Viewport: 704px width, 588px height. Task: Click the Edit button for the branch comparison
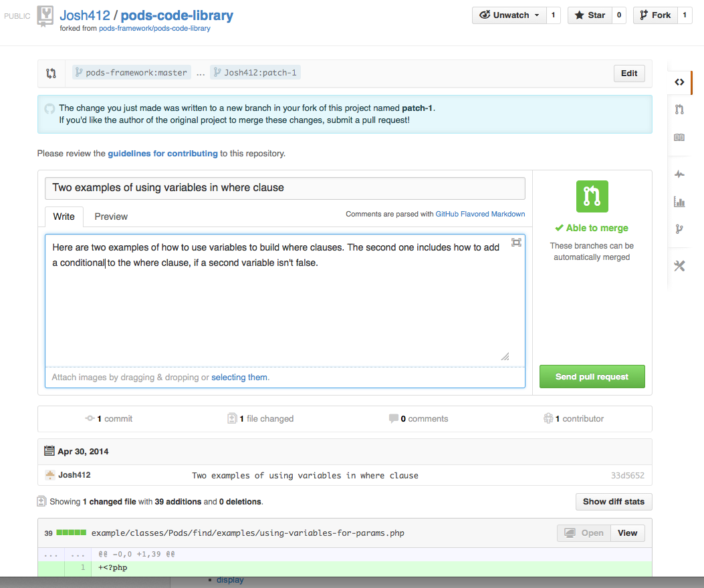629,73
